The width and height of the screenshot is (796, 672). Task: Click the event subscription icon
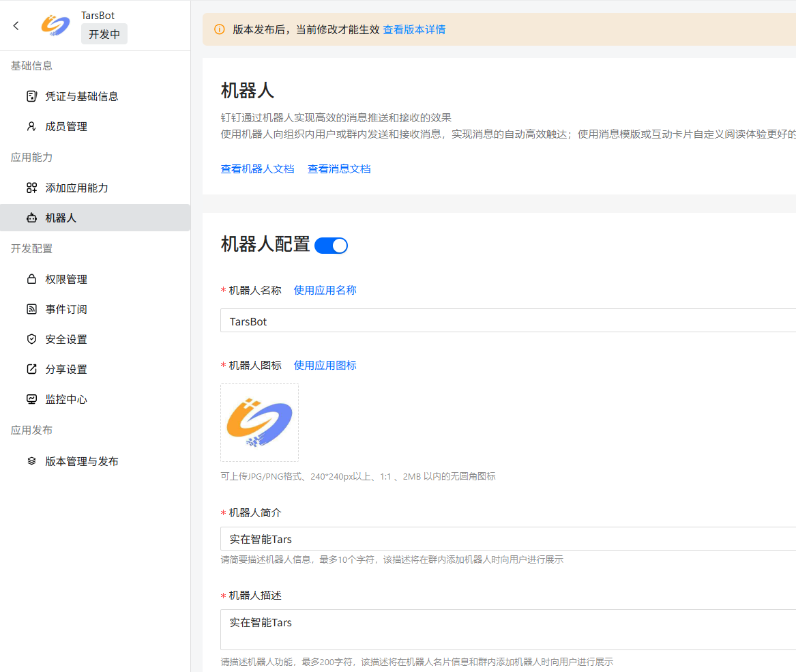[x=31, y=309]
